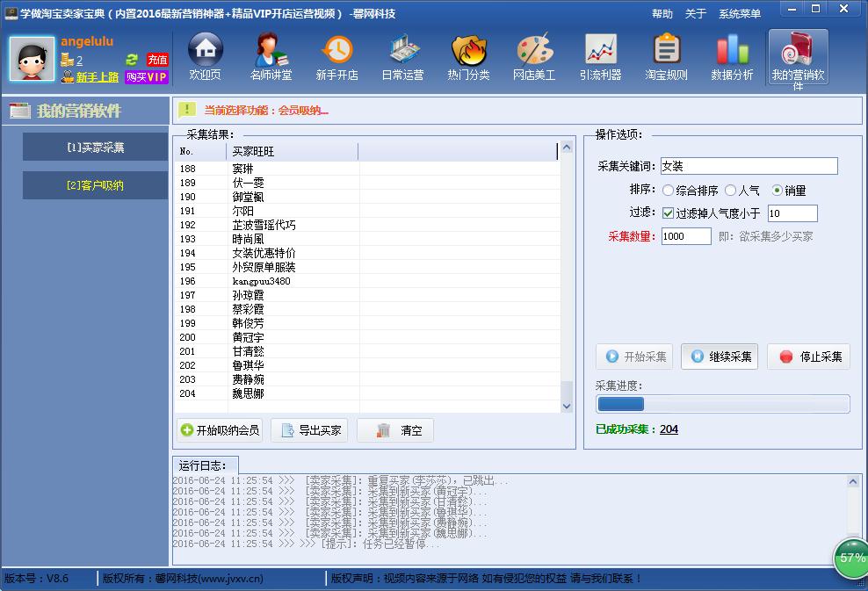Click the 导出买家 export button

click(309, 430)
